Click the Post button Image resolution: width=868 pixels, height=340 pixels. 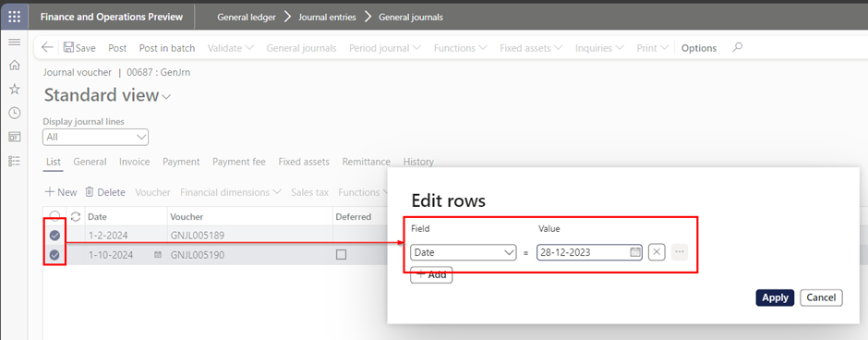(117, 48)
